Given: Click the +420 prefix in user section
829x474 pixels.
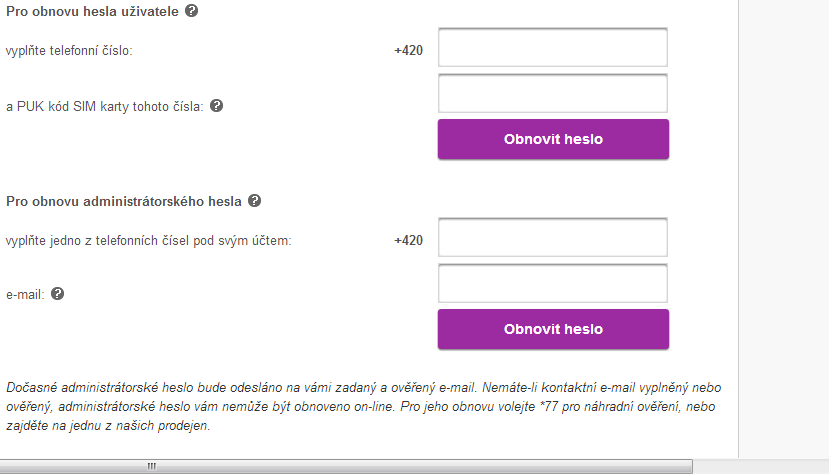Looking at the screenshot, I should 408,50.
